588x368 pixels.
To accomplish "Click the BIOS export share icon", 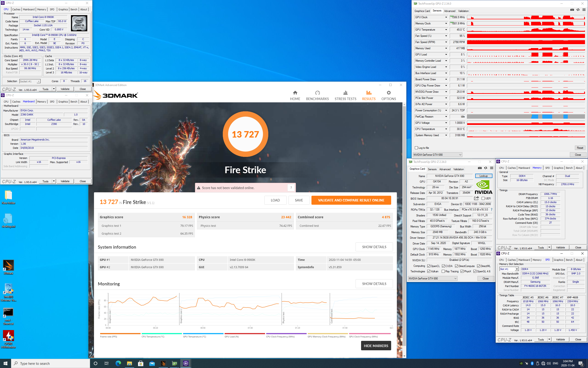I will [476, 198].
